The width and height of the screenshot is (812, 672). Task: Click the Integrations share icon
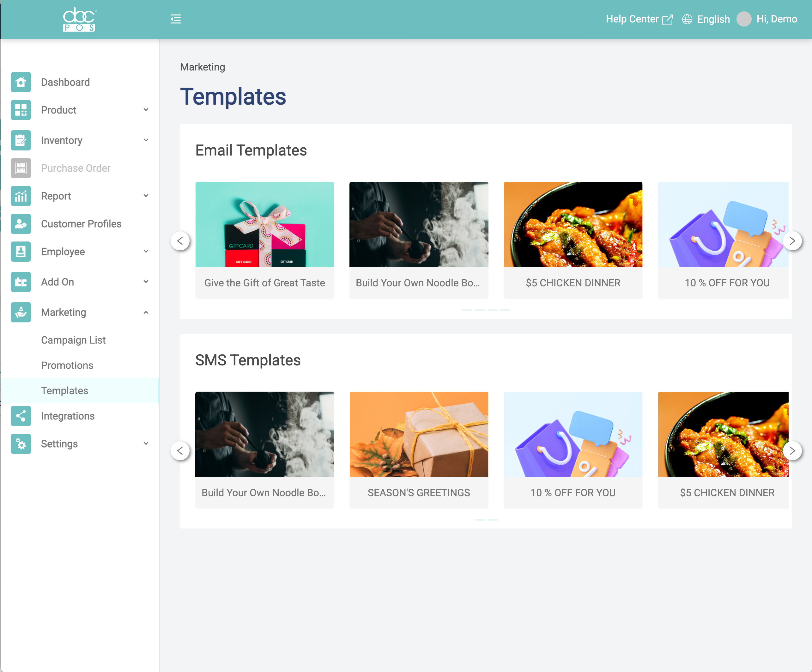coord(21,416)
